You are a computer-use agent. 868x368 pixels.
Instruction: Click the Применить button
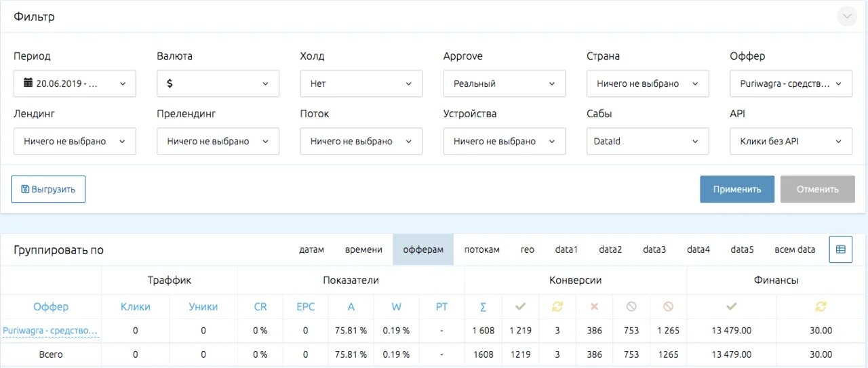737,189
